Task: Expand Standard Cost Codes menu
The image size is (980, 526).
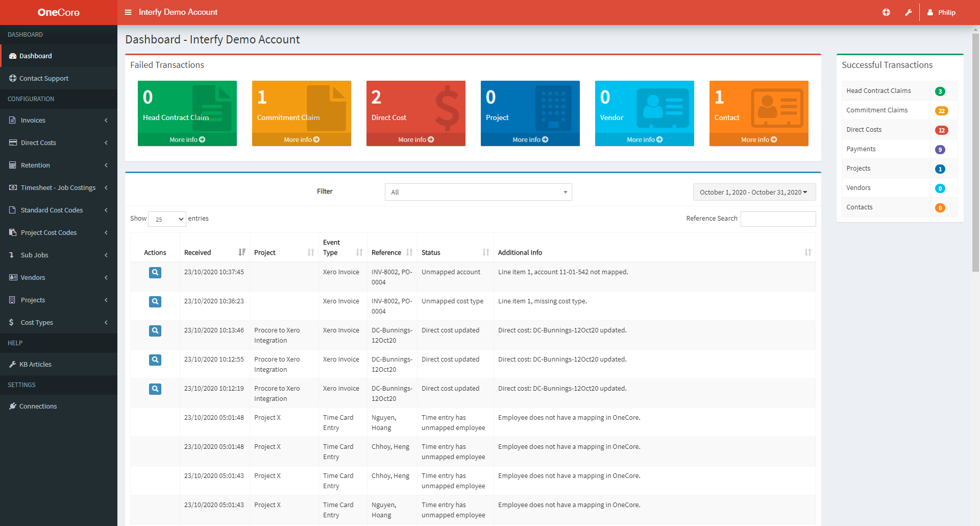Action: click(59, 210)
